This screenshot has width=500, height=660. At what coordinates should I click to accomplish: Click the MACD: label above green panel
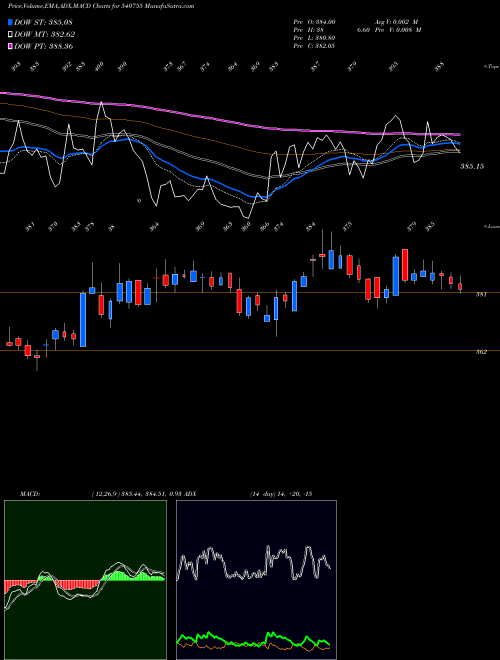(x=30, y=494)
